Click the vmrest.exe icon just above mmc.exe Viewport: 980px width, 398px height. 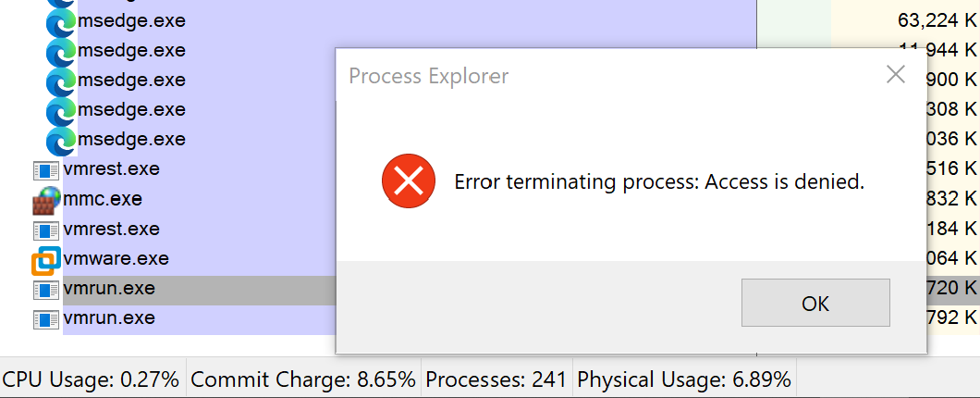pyautogui.click(x=45, y=170)
